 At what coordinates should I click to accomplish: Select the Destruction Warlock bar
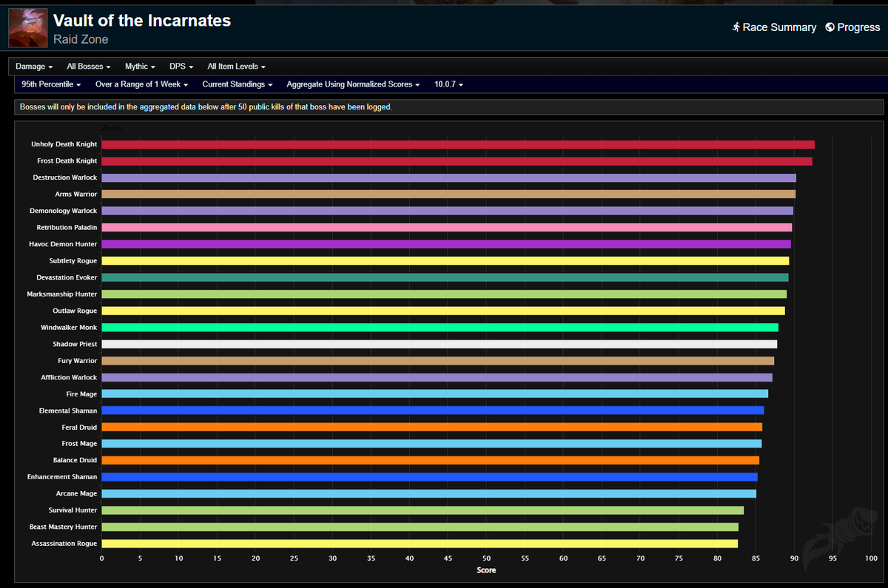448,178
